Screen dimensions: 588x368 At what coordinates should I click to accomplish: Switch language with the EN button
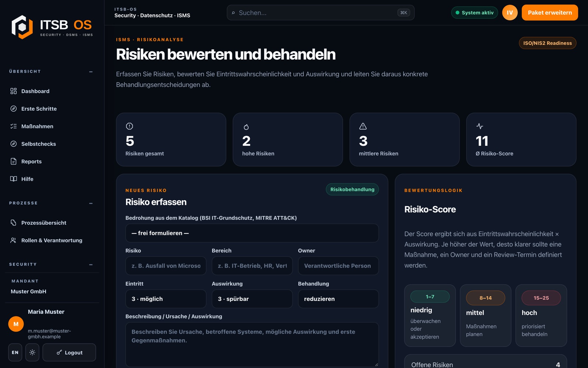pyautogui.click(x=15, y=353)
